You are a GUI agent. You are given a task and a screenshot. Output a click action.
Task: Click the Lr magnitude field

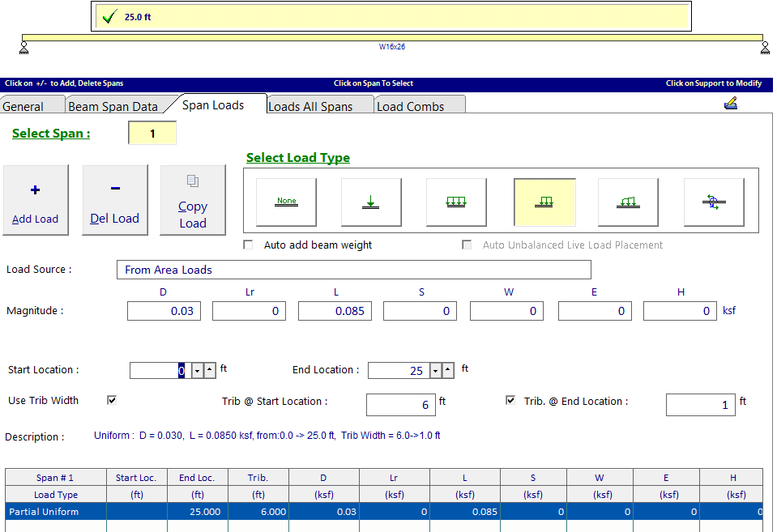250,311
